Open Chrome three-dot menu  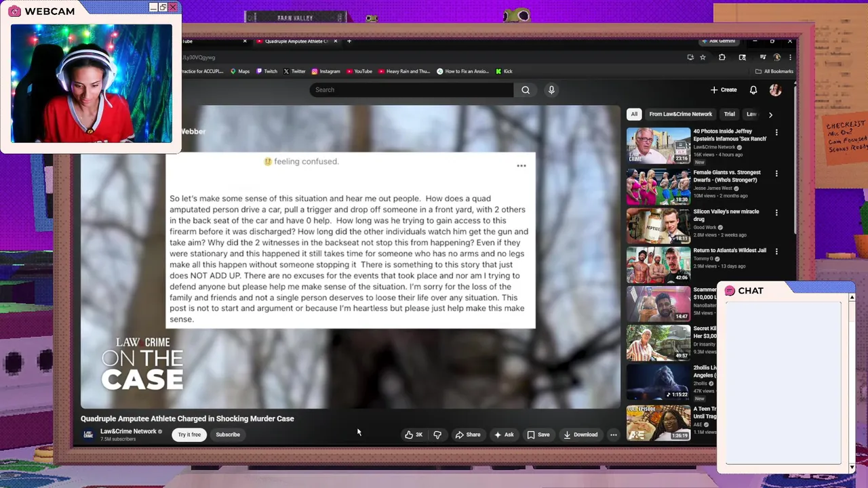[790, 57]
